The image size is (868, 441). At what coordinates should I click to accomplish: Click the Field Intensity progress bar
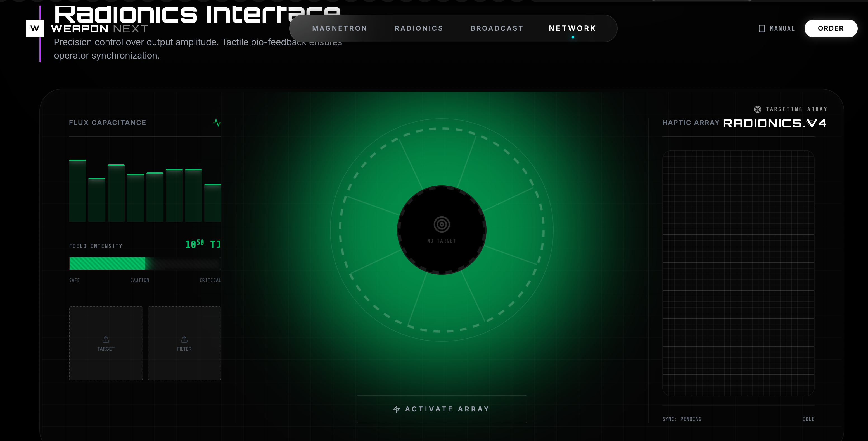coord(145,263)
